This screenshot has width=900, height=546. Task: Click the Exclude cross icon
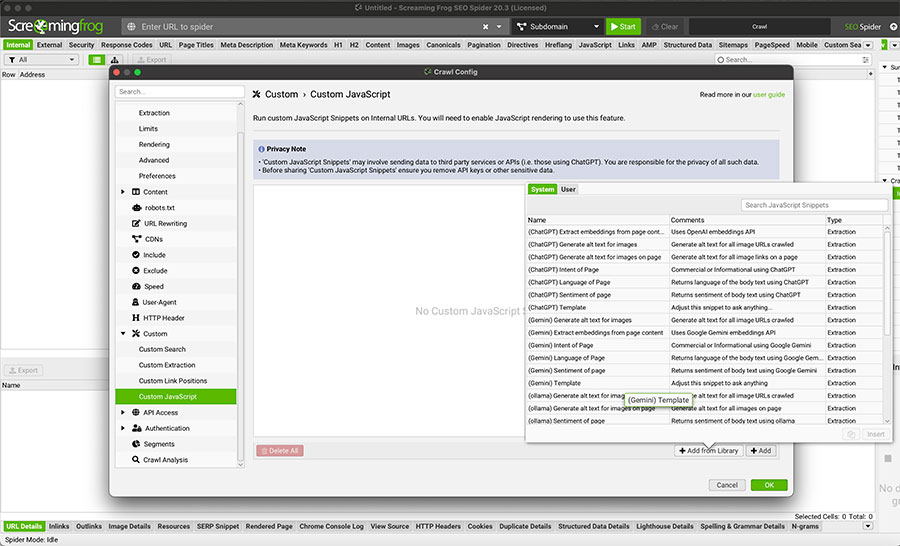[136, 270]
